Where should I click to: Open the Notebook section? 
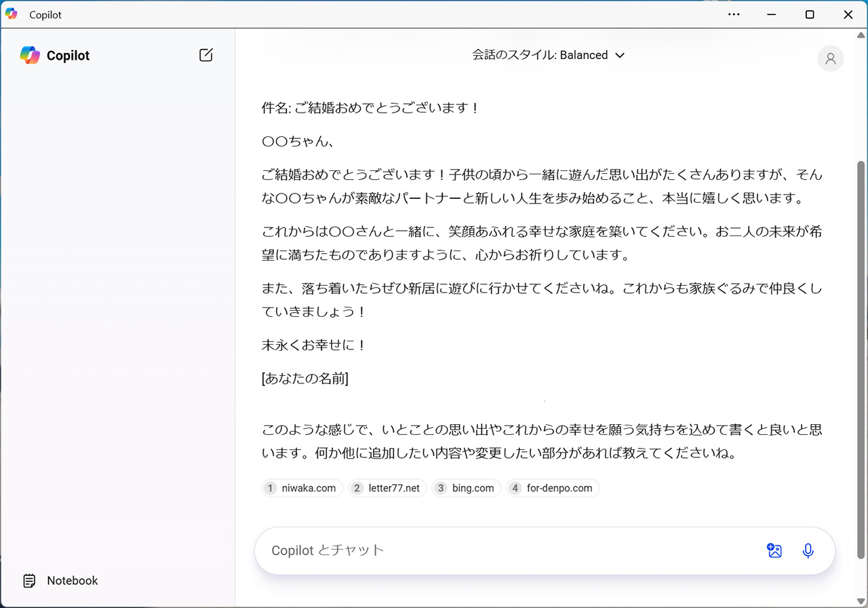(72, 581)
